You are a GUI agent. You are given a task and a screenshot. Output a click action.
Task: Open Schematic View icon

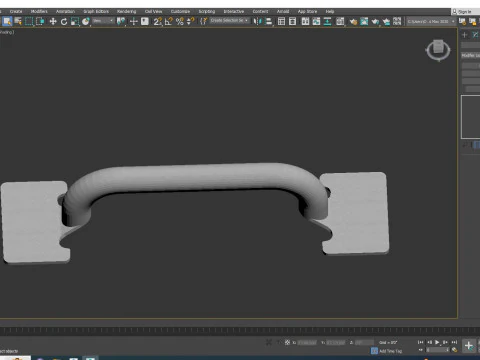[x=327, y=22]
